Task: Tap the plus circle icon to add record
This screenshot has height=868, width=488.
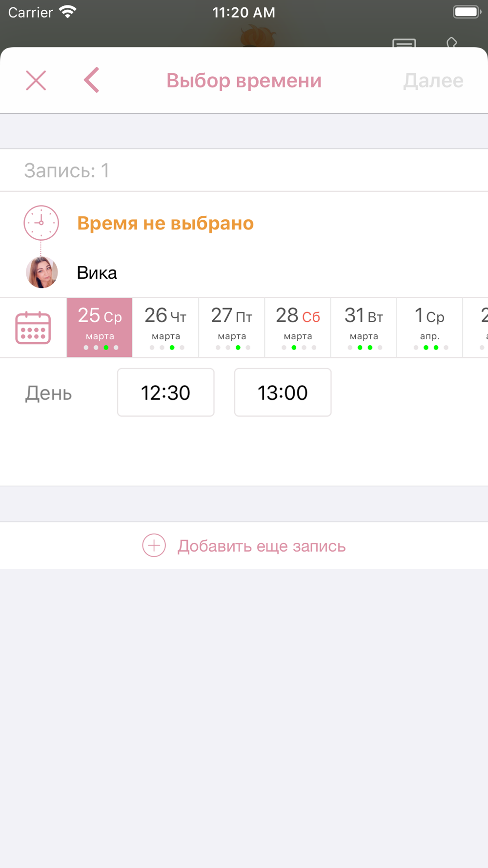Action: tap(154, 545)
